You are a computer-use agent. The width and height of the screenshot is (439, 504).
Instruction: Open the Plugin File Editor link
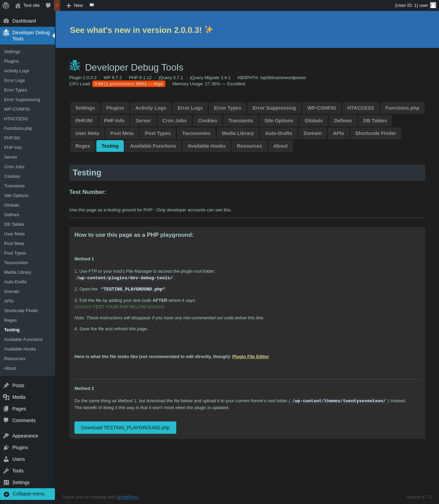[x=251, y=357]
